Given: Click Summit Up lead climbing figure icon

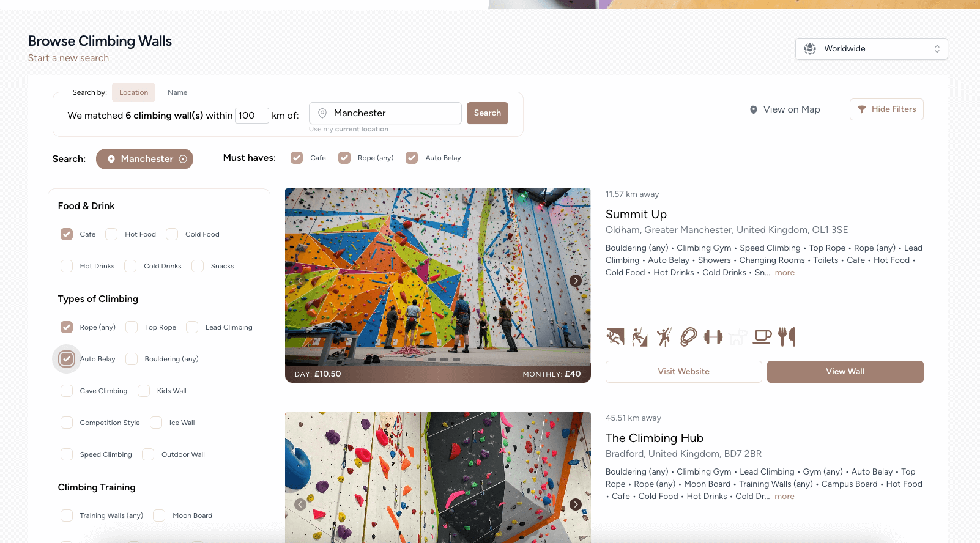Looking at the screenshot, I should click(x=664, y=336).
